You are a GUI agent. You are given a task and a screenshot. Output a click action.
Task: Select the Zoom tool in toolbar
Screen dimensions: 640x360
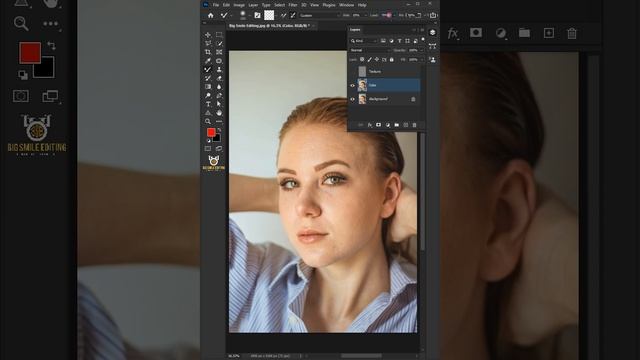click(208, 121)
